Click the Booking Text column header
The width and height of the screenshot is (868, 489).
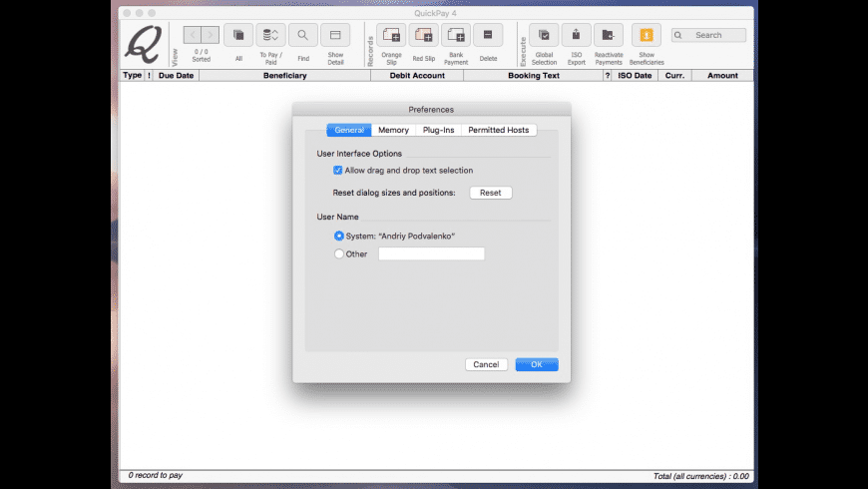[x=534, y=75]
